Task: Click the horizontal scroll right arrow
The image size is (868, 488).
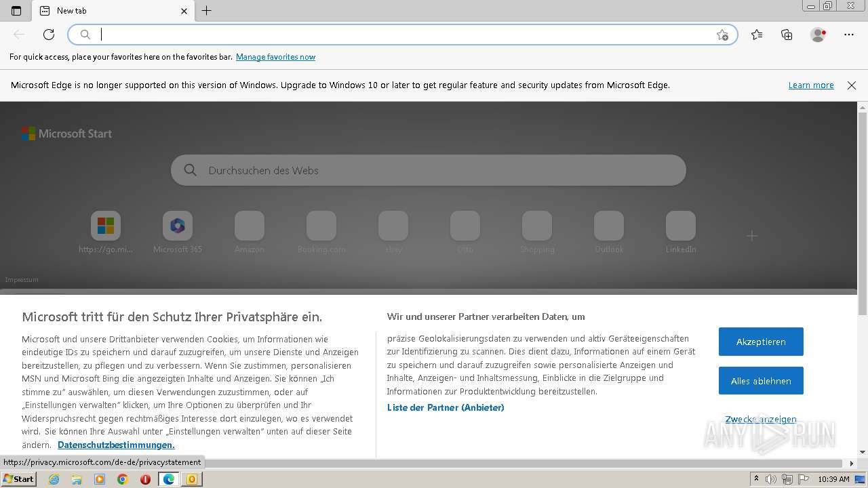Action: point(852,464)
